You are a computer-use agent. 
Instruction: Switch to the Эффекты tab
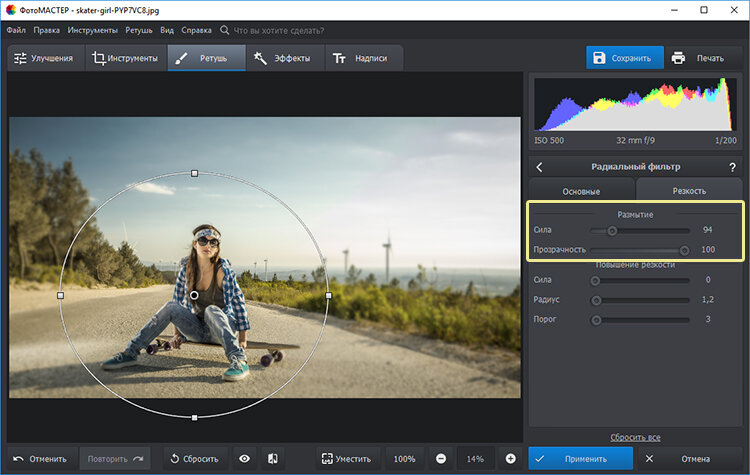pyautogui.click(x=285, y=58)
